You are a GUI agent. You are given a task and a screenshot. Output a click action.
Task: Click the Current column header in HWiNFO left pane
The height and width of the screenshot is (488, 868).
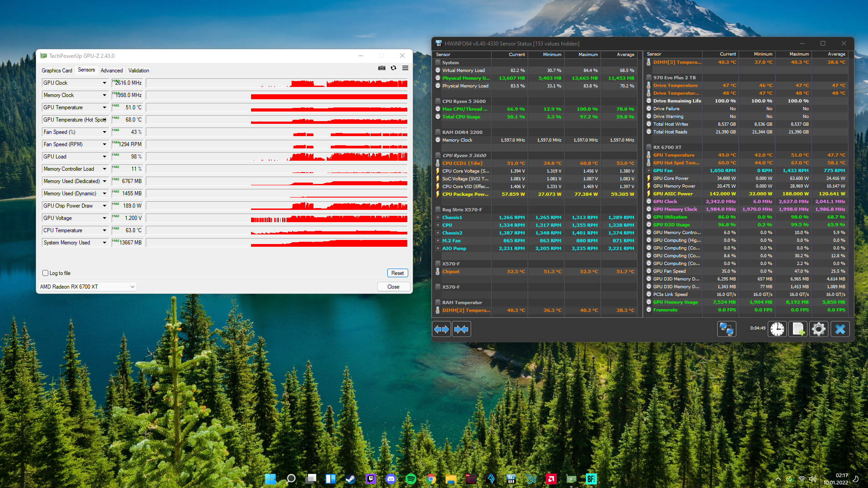click(x=509, y=55)
